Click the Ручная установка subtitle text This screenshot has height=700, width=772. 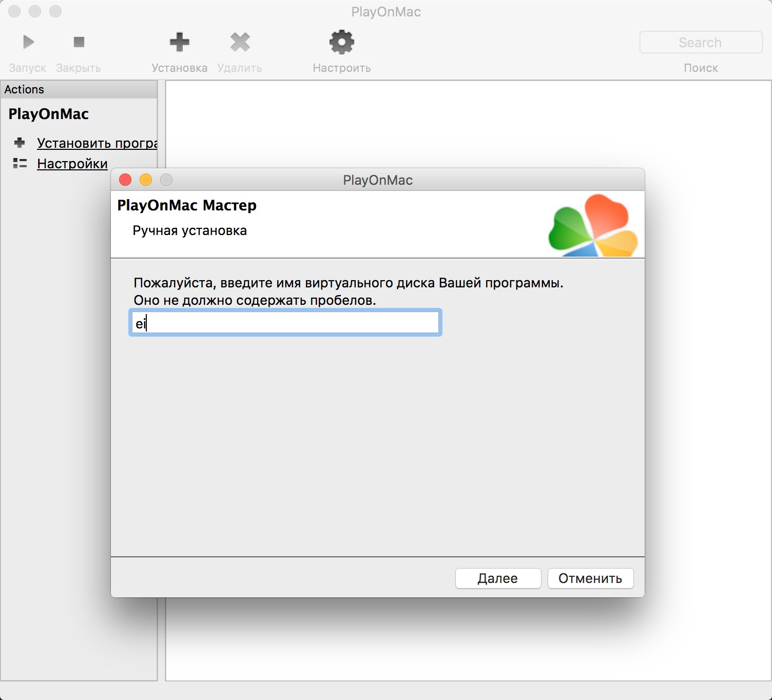tap(189, 230)
